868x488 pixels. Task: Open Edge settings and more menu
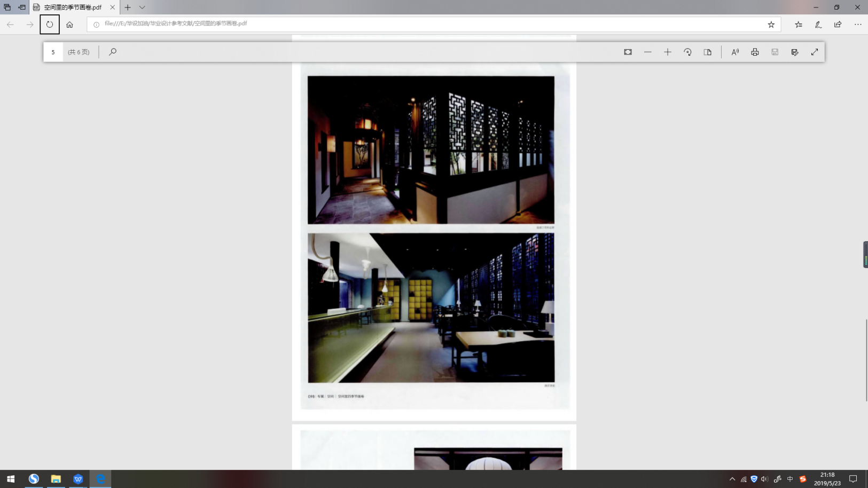[x=858, y=25]
